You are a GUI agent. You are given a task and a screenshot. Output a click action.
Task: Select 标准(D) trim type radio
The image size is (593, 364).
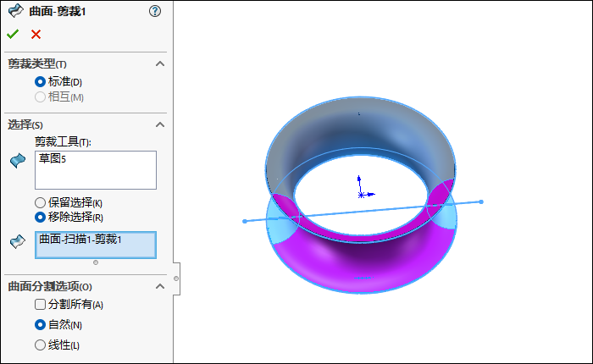pyautogui.click(x=40, y=81)
